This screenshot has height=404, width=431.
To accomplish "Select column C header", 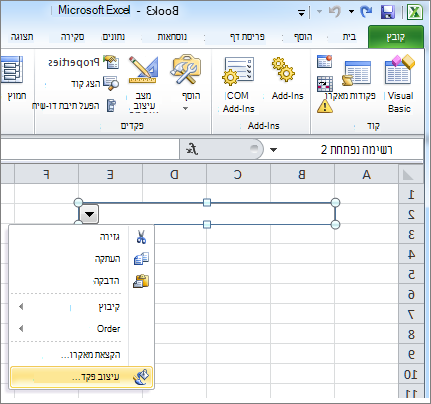I will click(x=238, y=174).
